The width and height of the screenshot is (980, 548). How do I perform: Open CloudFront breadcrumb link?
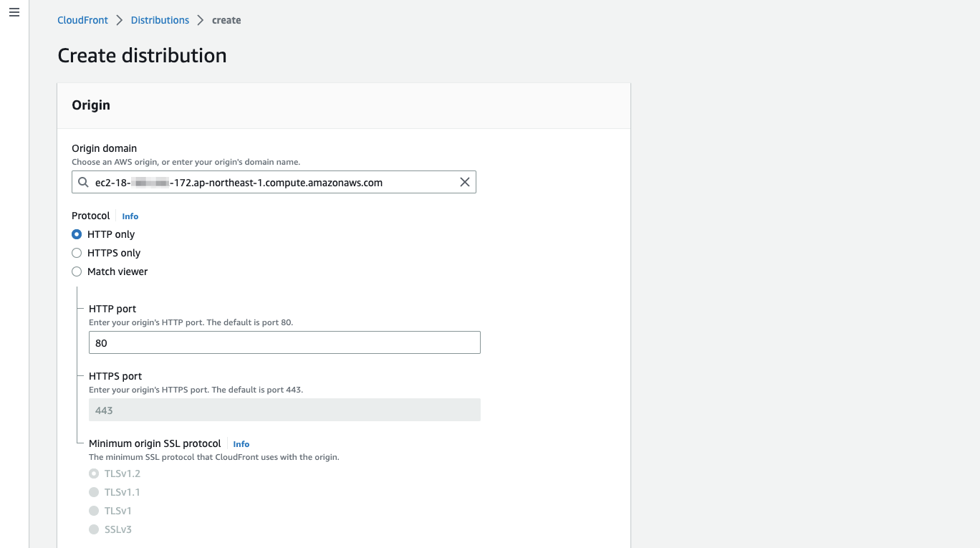(82, 20)
